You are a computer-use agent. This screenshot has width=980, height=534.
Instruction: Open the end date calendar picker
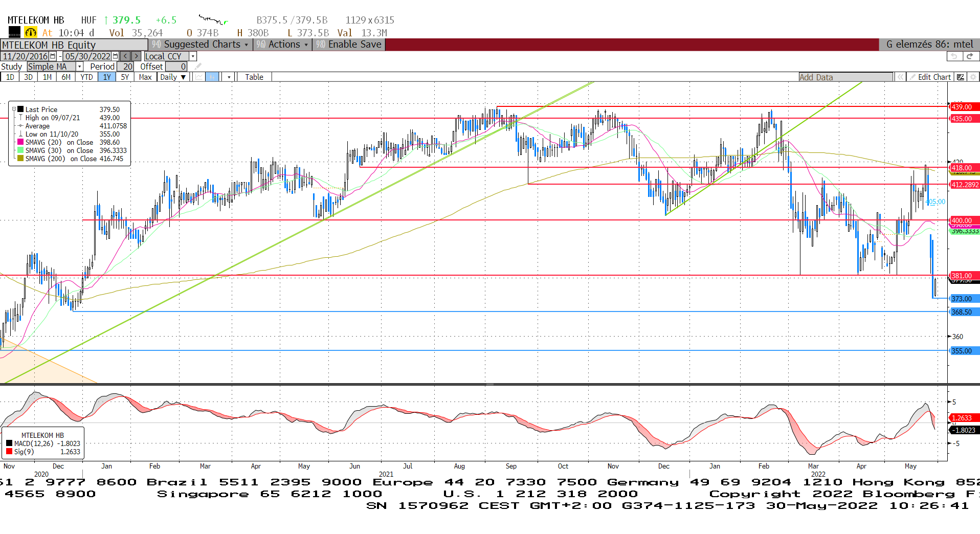[115, 56]
